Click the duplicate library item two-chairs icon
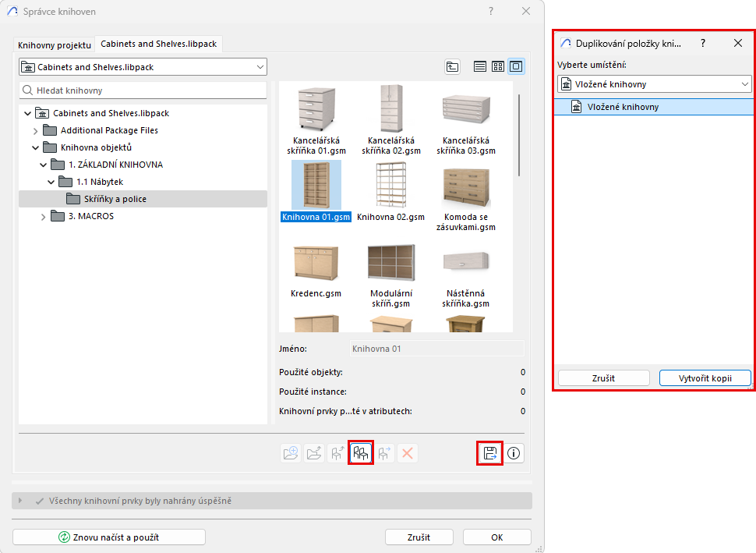The image size is (756, 553). (361, 453)
